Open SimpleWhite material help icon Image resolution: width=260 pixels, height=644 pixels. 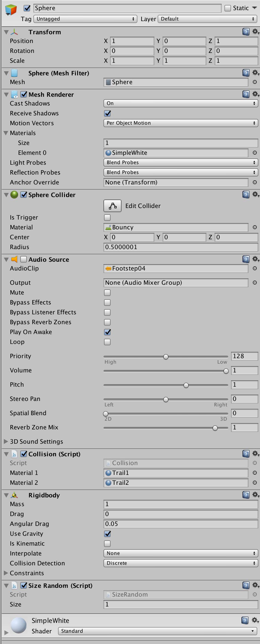[245, 620]
